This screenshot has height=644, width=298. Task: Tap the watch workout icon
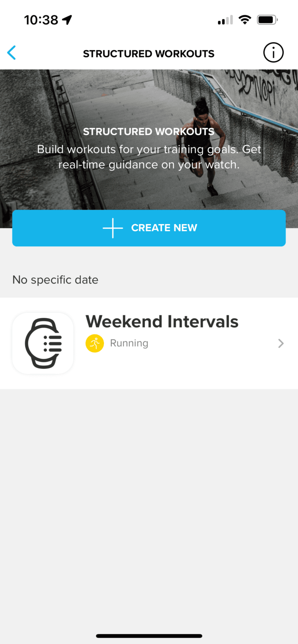pos(43,343)
